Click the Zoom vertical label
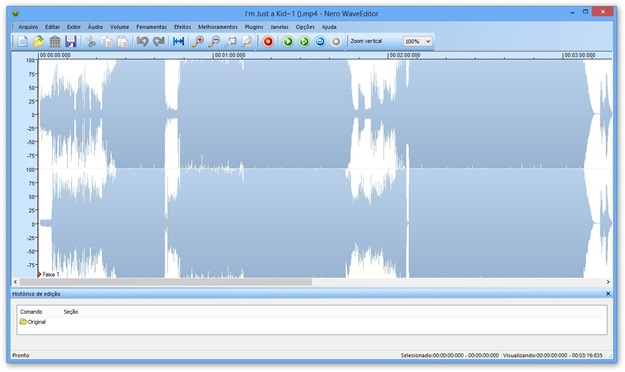 pyautogui.click(x=366, y=41)
